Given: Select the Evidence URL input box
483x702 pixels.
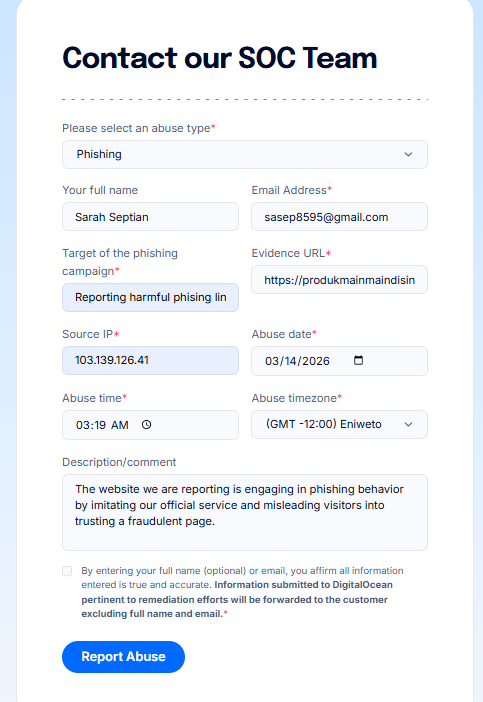Looking at the screenshot, I should 339,280.
